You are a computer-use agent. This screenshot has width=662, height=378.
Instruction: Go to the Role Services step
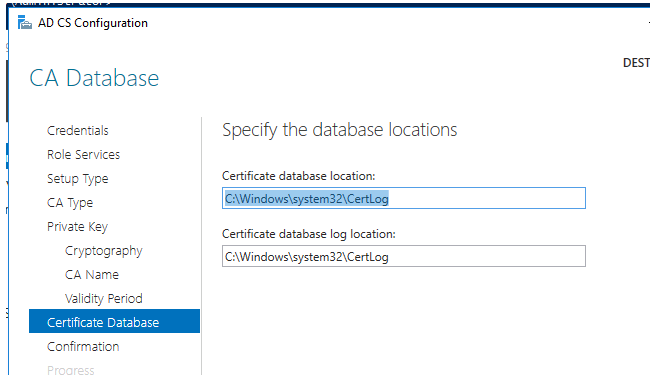coord(84,155)
